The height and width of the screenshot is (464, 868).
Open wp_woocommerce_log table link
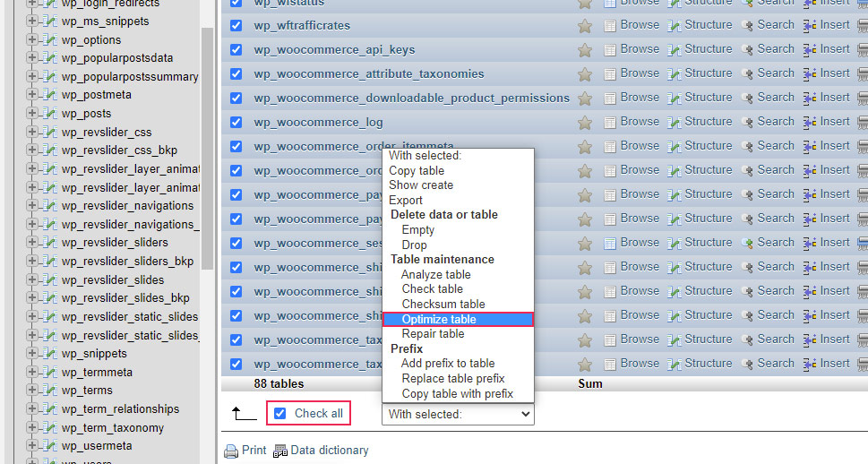click(x=318, y=123)
